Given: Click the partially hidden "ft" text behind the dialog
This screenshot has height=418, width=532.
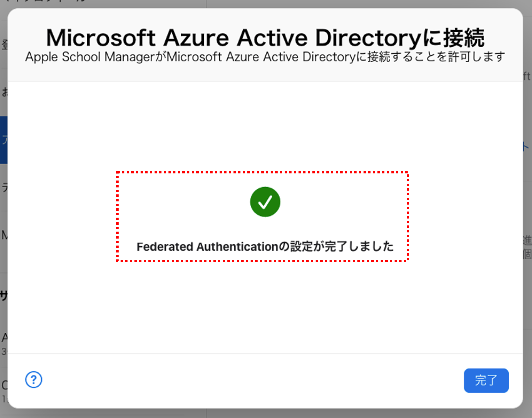Looking at the screenshot, I should (527, 76).
